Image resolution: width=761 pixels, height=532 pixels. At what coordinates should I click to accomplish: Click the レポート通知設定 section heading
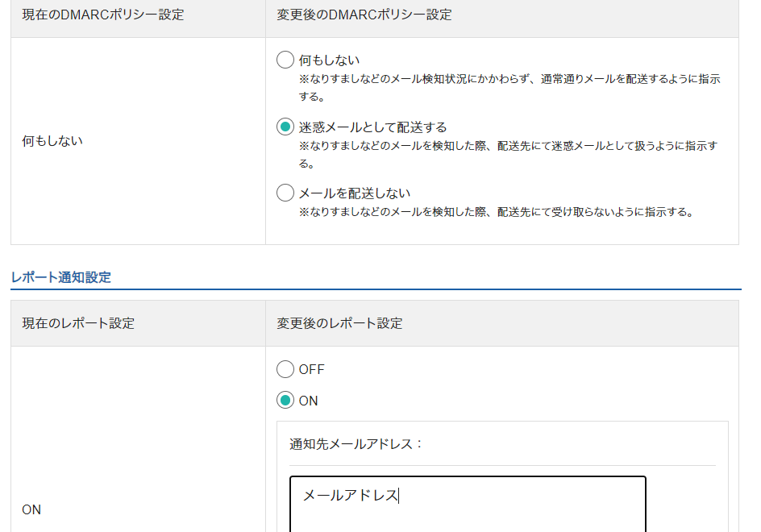coord(61,277)
